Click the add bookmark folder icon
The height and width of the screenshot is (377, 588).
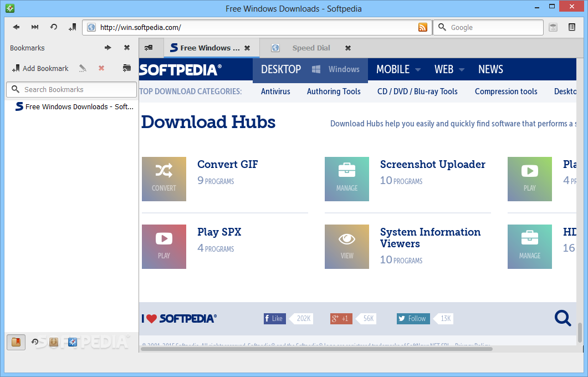click(x=127, y=68)
